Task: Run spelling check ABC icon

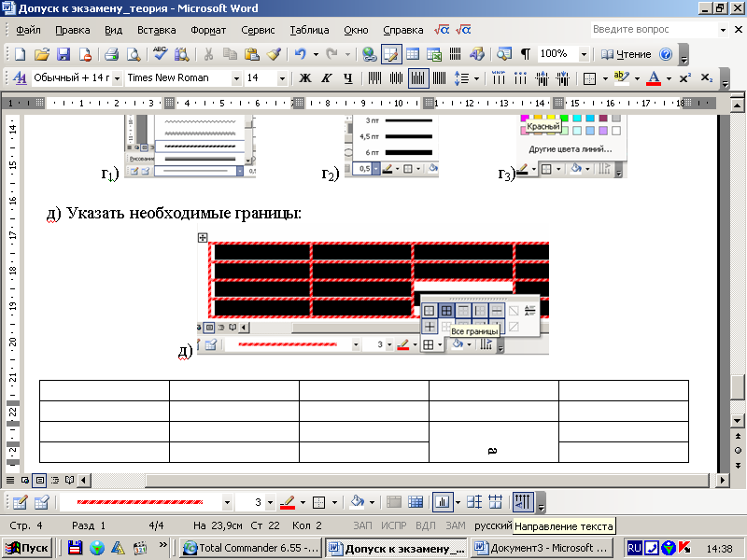Action: point(160,54)
